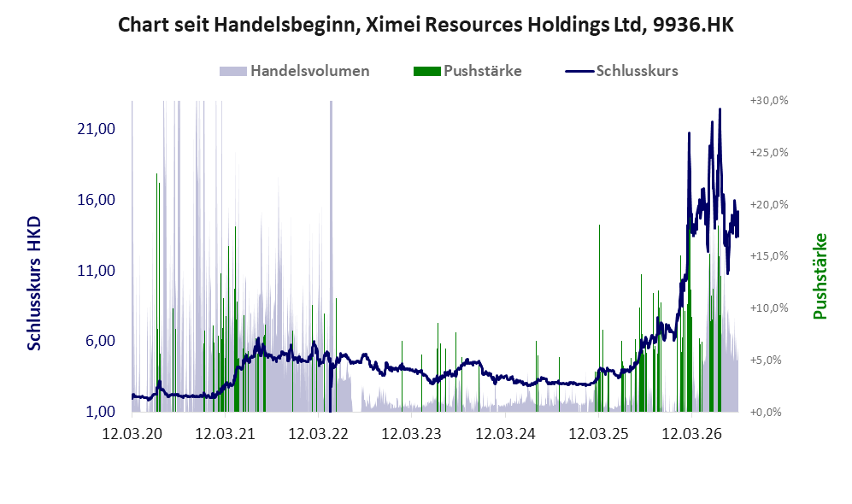Click the +5,0% axis label

point(766,360)
